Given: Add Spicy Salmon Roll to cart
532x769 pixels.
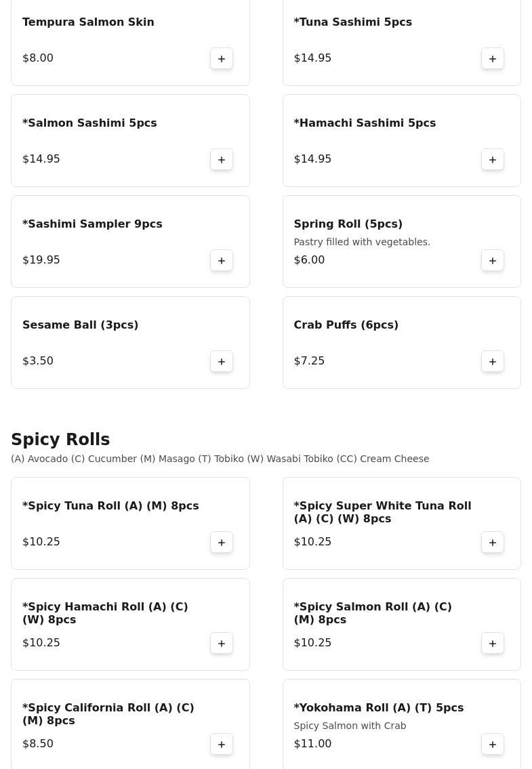Looking at the screenshot, I should (x=493, y=643).
